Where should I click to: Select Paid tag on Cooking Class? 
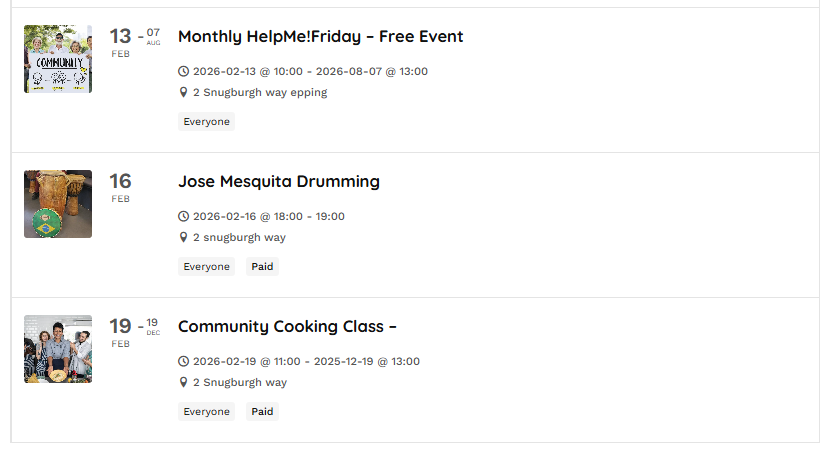pos(262,412)
